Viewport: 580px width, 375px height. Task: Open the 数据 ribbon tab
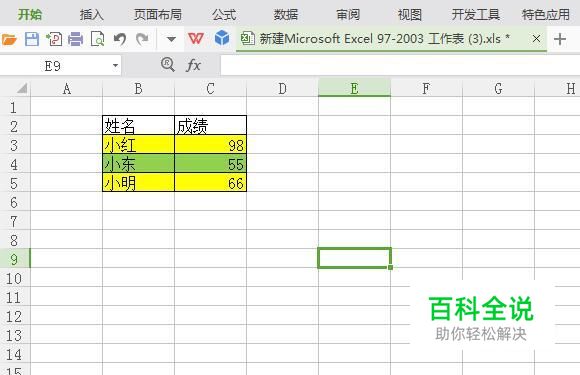pyautogui.click(x=286, y=15)
